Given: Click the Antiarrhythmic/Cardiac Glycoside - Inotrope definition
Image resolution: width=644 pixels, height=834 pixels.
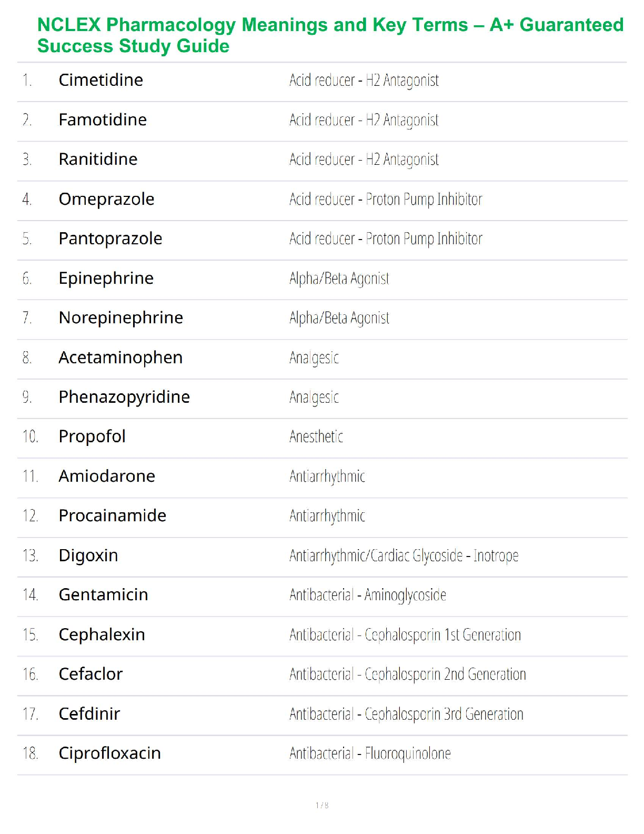Looking at the screenshot, I should coord(404,555).
